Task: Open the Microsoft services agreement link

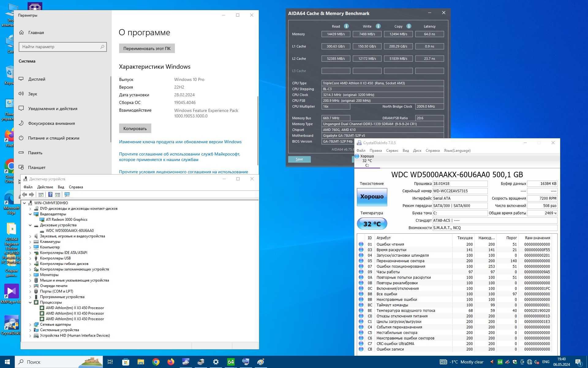Action: [179, 157]
